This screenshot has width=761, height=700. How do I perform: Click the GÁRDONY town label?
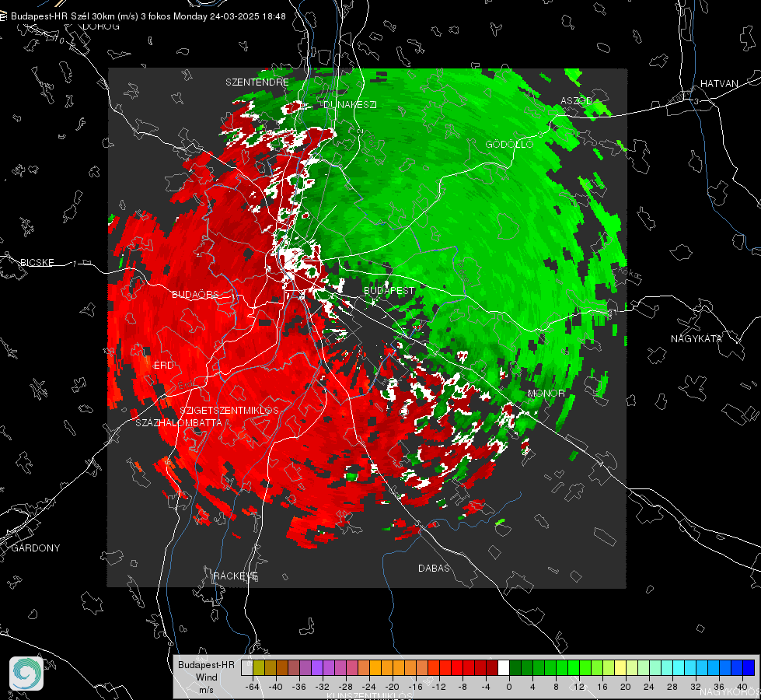click(36, 548)
